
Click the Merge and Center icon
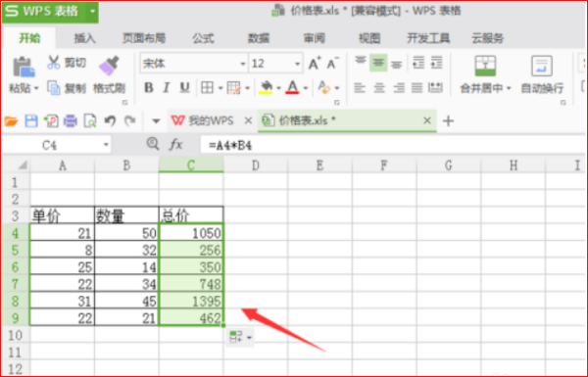click(x=485, y=66)
